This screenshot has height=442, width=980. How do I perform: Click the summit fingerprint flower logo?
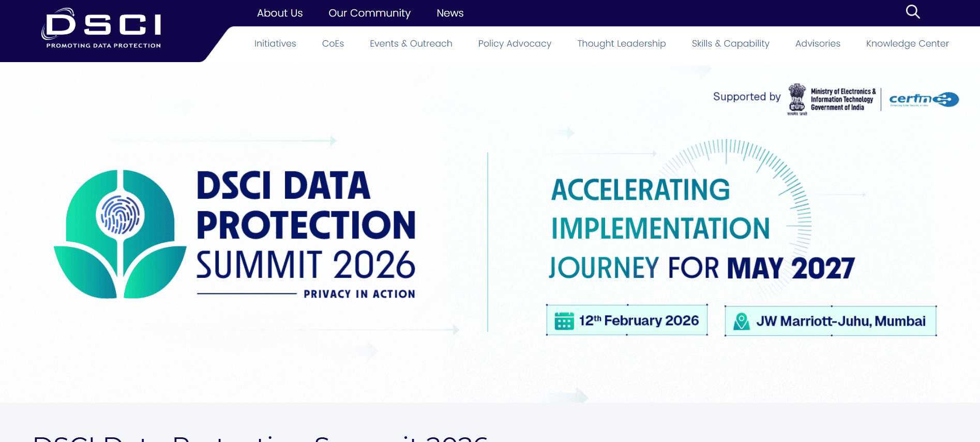[120, 234]
